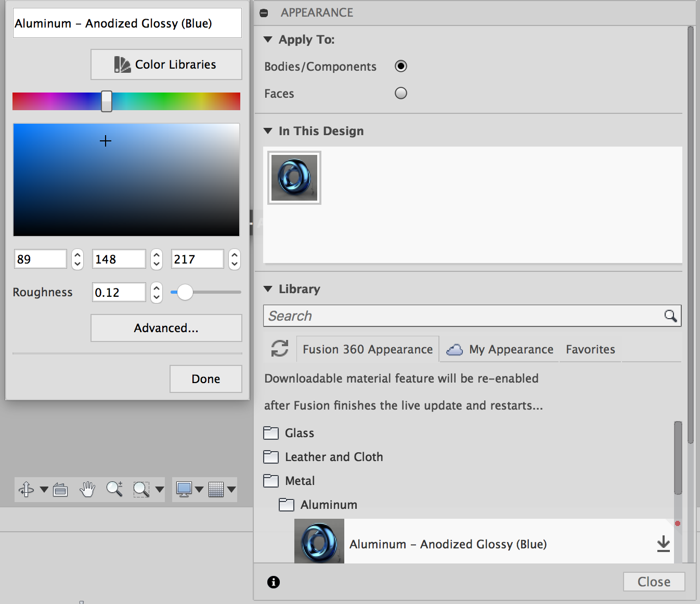The image size is (700, 604).
Task: Select the Orbit tool in the navigation bar
Action: click(25, 489)
